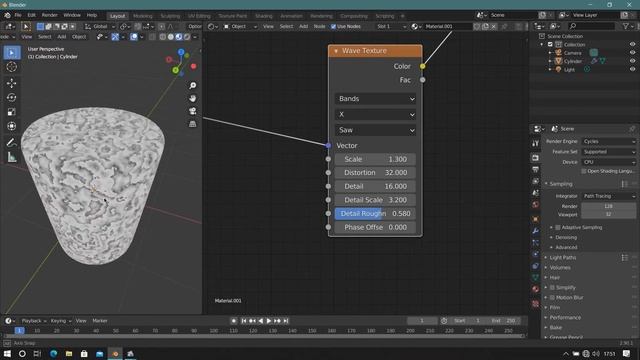
Task: Open the Physics properties tab
Action: coord(536,254)
